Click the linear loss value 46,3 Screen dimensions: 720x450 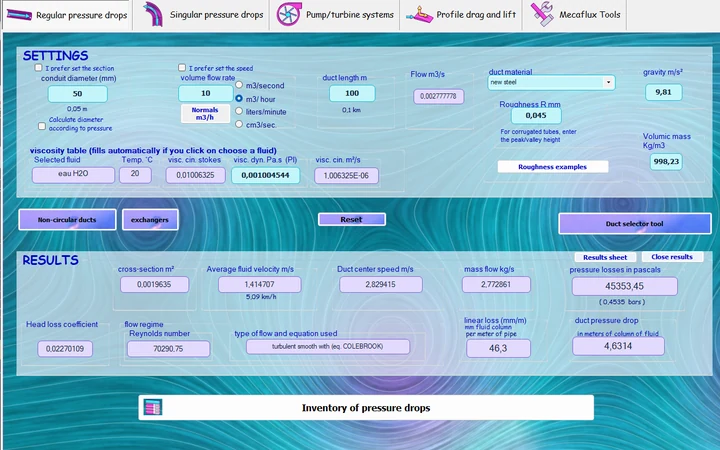coord(498,349)
